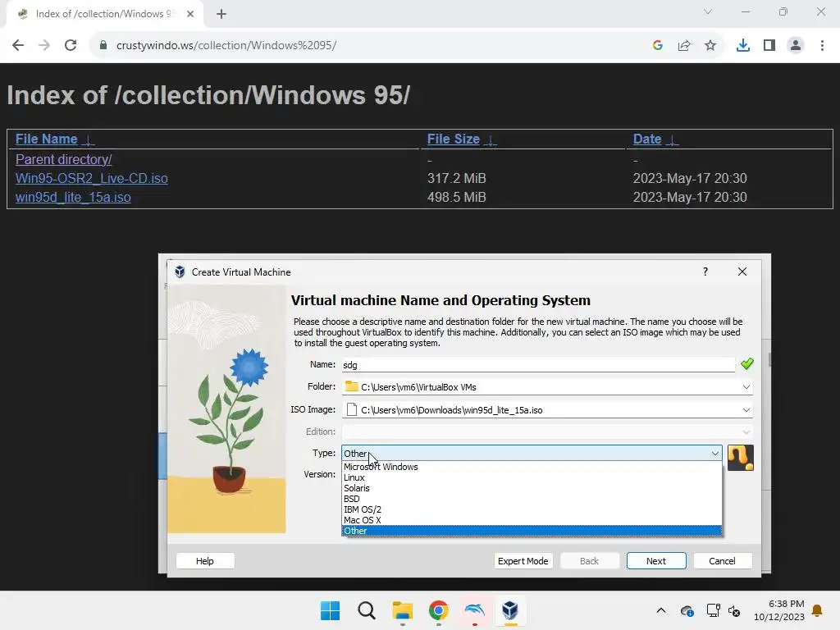This screenshot has height=630, width=840.
Task: Click folder icon in Folder field
Action: point(351,386)
